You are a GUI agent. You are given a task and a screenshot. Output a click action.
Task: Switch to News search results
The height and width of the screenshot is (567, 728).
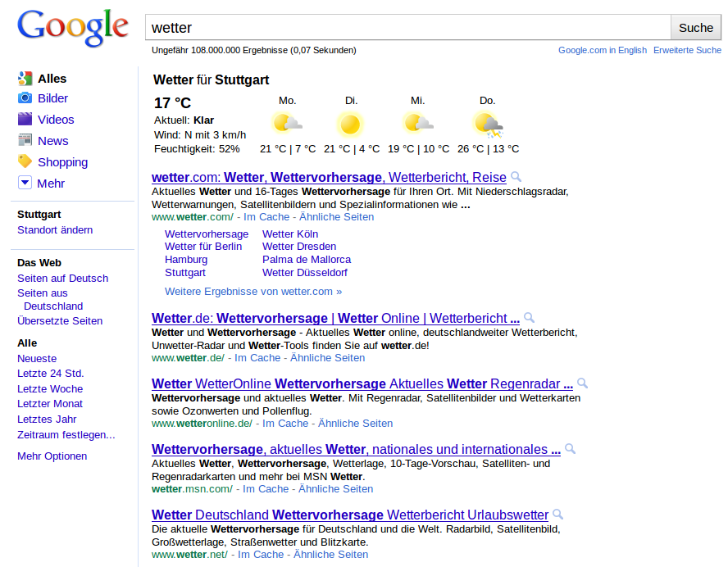[x=53, y=141]
